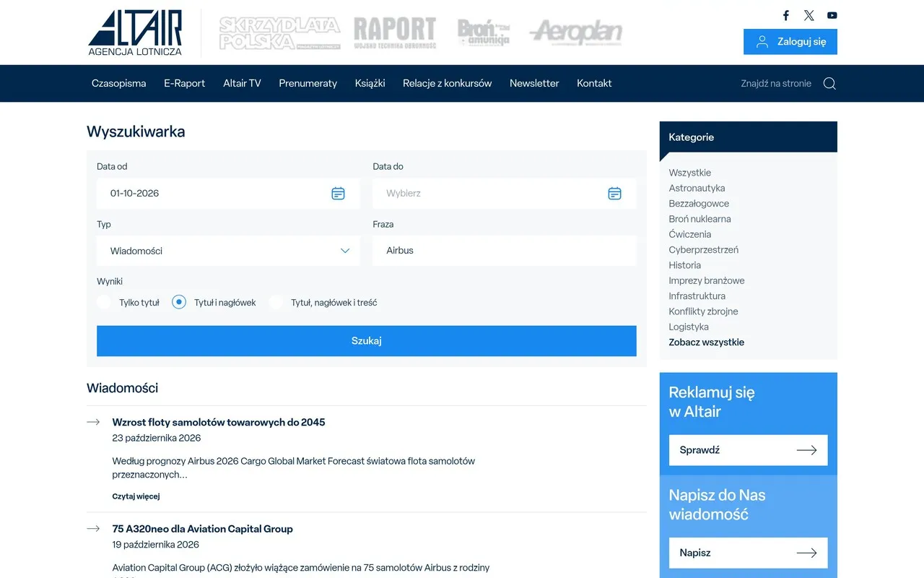The image size is (924, 578).
Task: Click arrow beside Wzrost floty article
Action: click(x=93, y=422)
